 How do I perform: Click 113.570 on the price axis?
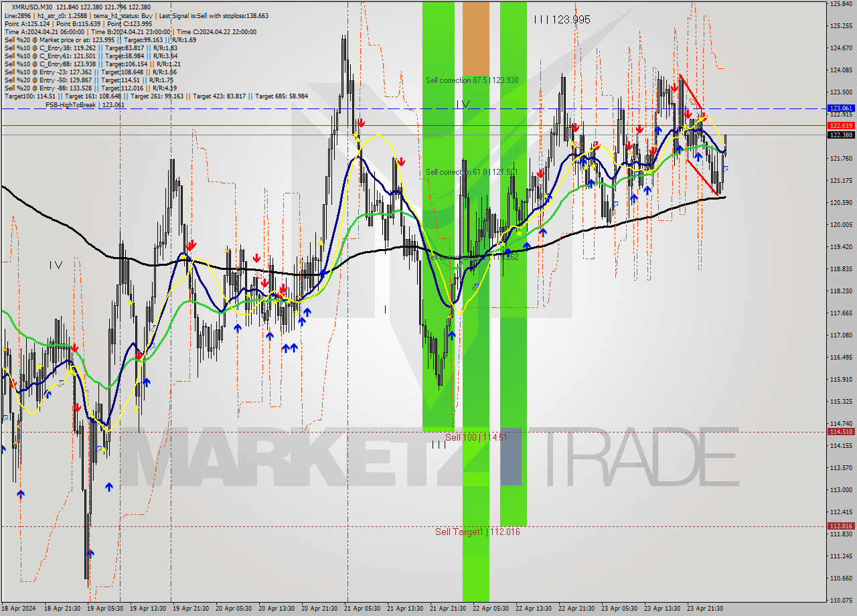coord(841,467)
